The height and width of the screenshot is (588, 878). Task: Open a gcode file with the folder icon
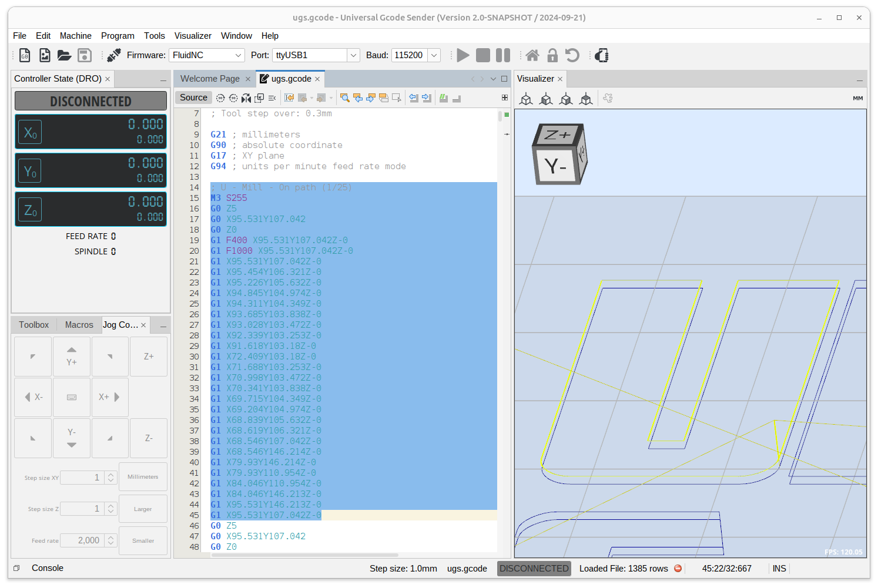64,55
